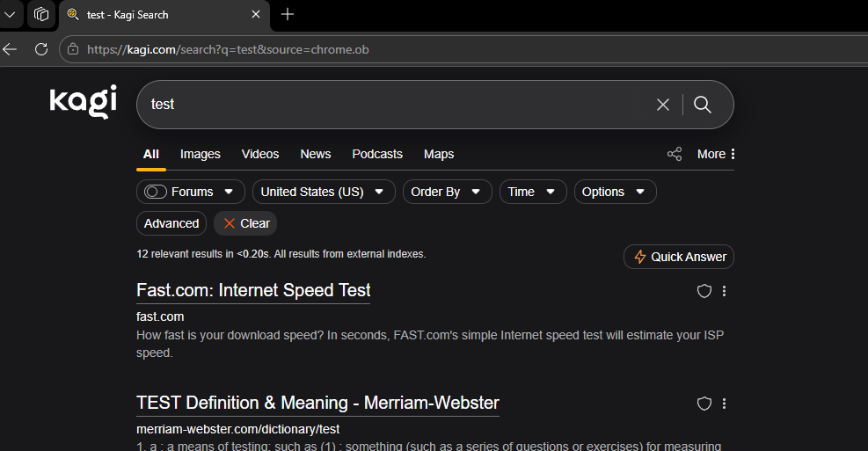Close the Kagi Search browser tab

[x=256, y=14]
